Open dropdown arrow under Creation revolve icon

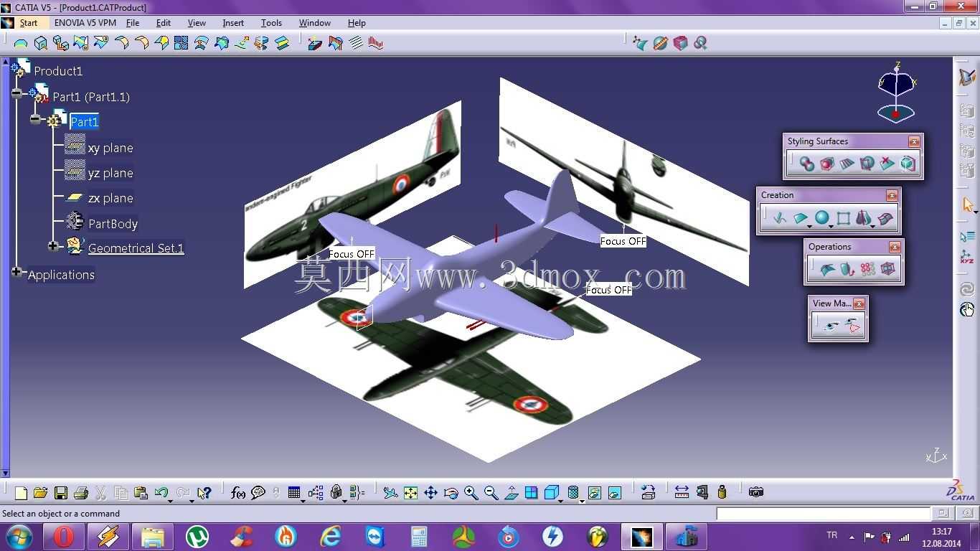(873, 227)
